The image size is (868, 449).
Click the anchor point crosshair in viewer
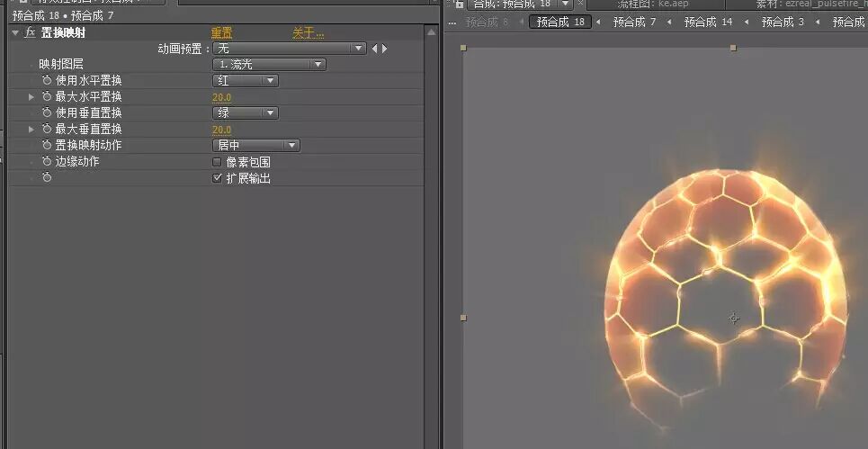point(733,319)
